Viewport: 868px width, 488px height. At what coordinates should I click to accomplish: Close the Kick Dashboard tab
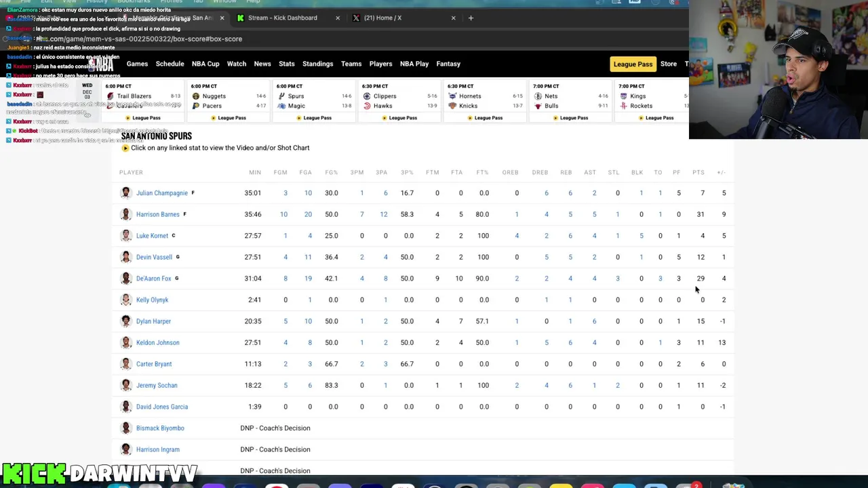338,18
